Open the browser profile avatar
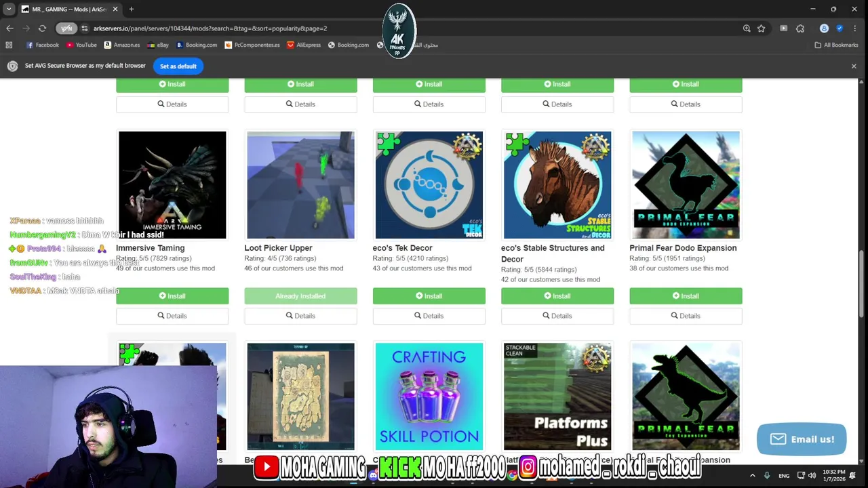The width and height of the screenshot is (868, 488). [824, 28]
